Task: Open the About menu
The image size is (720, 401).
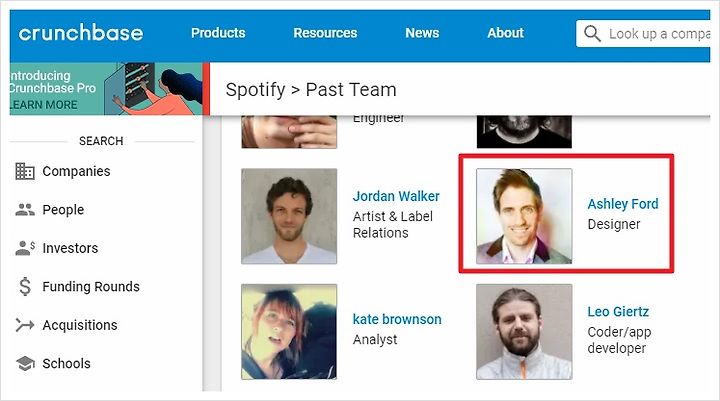Action: pos(505,33)
